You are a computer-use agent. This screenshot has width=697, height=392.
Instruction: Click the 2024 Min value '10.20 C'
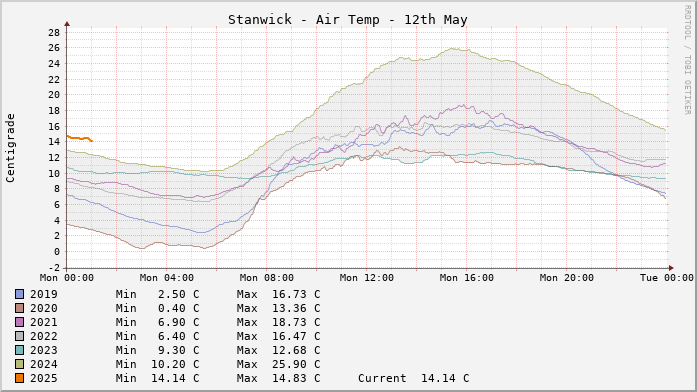[175, 364]
